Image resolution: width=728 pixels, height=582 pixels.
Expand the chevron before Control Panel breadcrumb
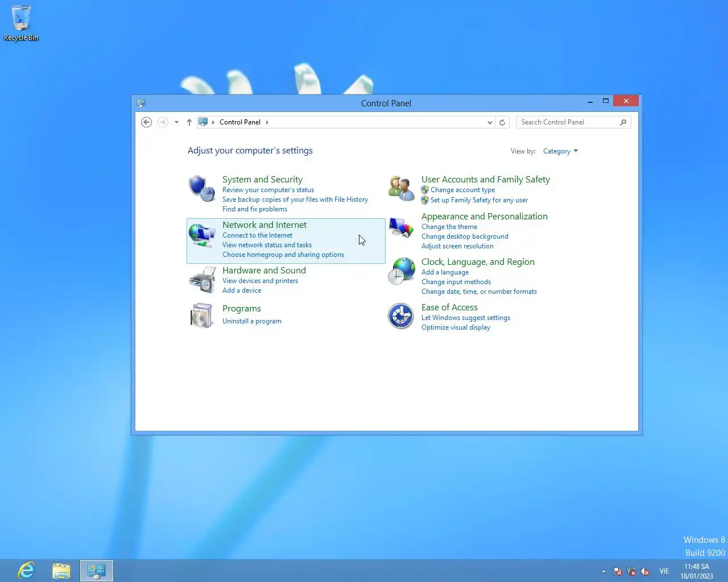point(213,122)
